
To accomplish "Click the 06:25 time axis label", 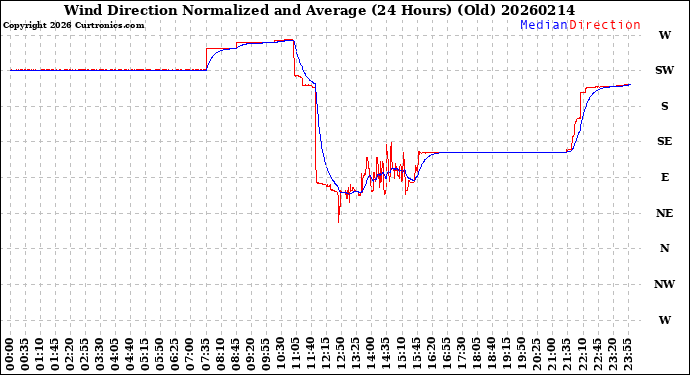I will tap(175, 355).
